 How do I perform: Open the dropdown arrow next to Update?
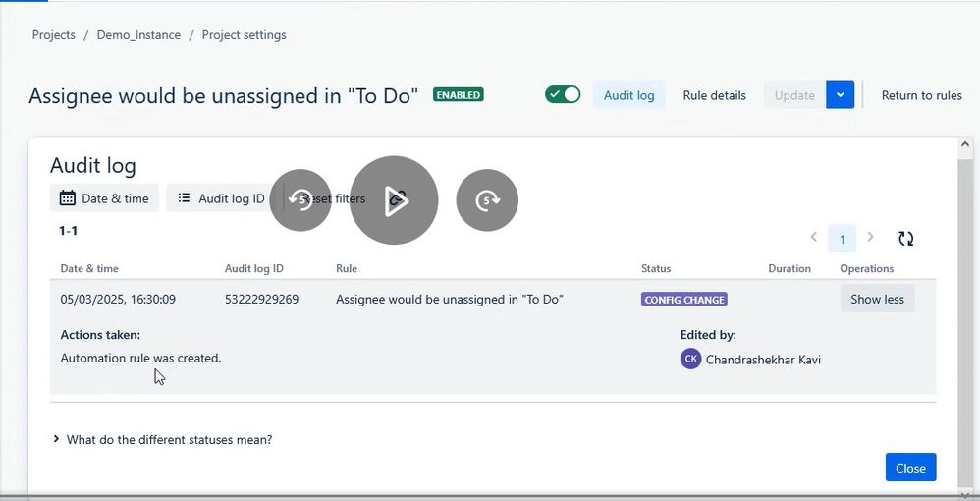[x=840, y=95]
